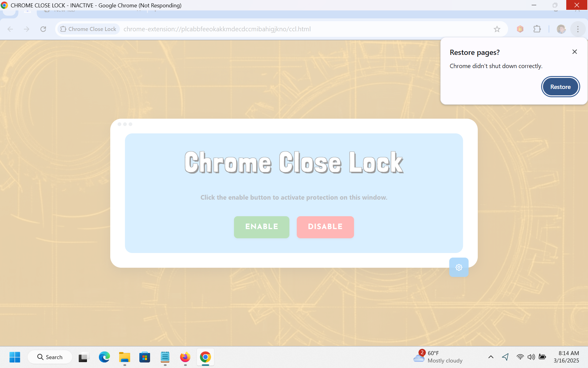
Task: Open Chrome three-dot menu
Action: 578,29
